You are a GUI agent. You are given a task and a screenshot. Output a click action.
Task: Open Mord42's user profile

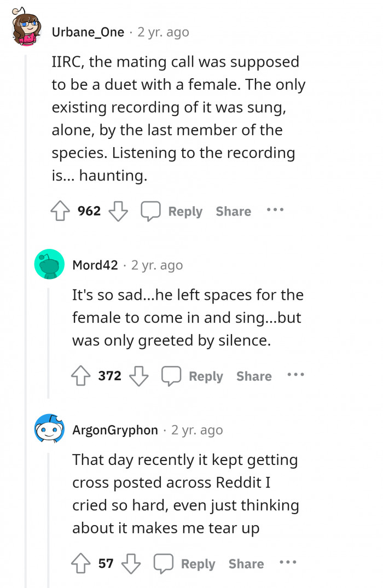(95, 265)
